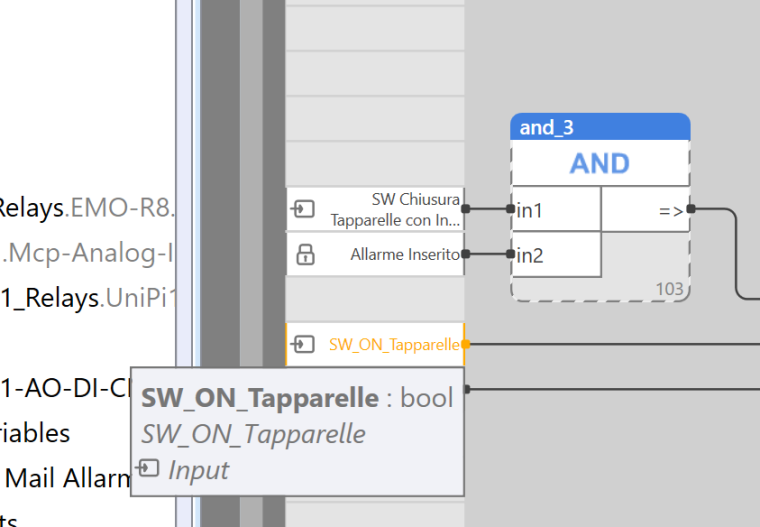Click the lock icon beside Allarme Inserito

(x=302, y=255)
